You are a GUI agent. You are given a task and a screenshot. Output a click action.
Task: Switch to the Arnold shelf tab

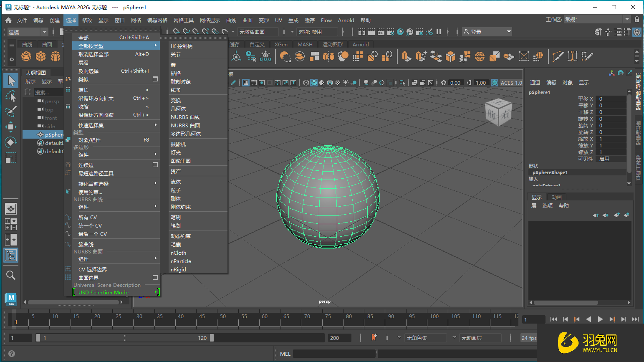tap(360, 44)
